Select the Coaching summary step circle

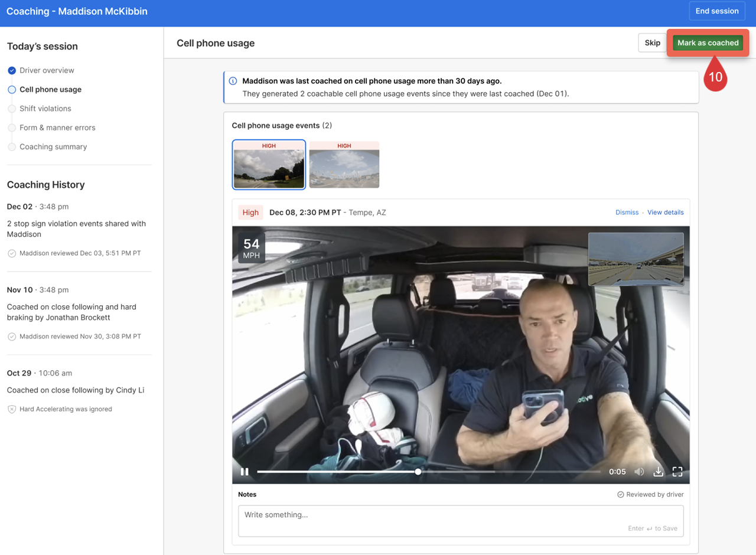(x=12, y=147)
